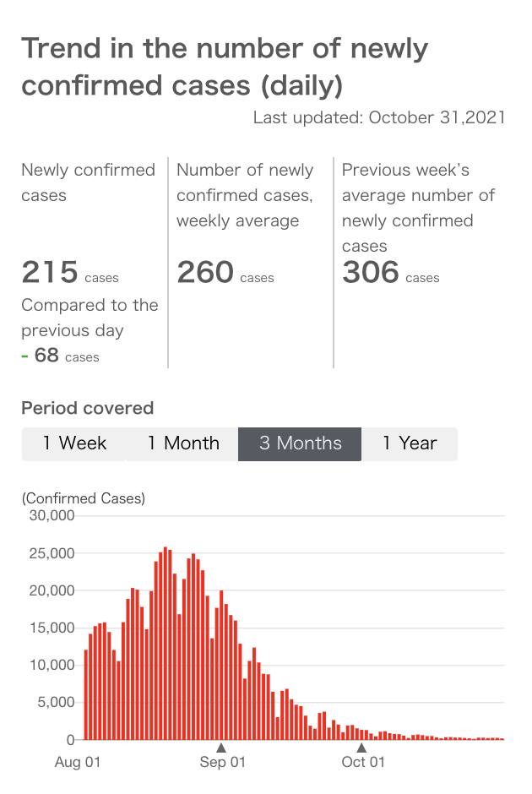532x794 pixels.
Task: Select the 1 Week period tab
Action: [x=74, y=443]
